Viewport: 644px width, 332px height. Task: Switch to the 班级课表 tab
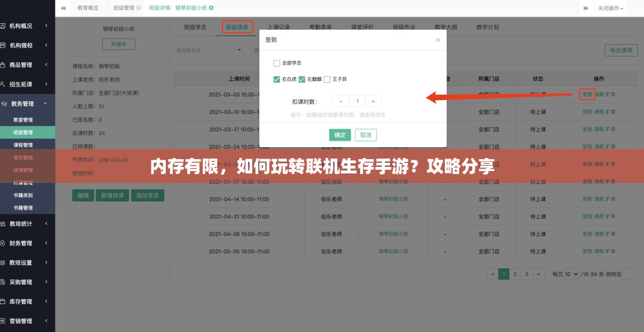point(237,27)
